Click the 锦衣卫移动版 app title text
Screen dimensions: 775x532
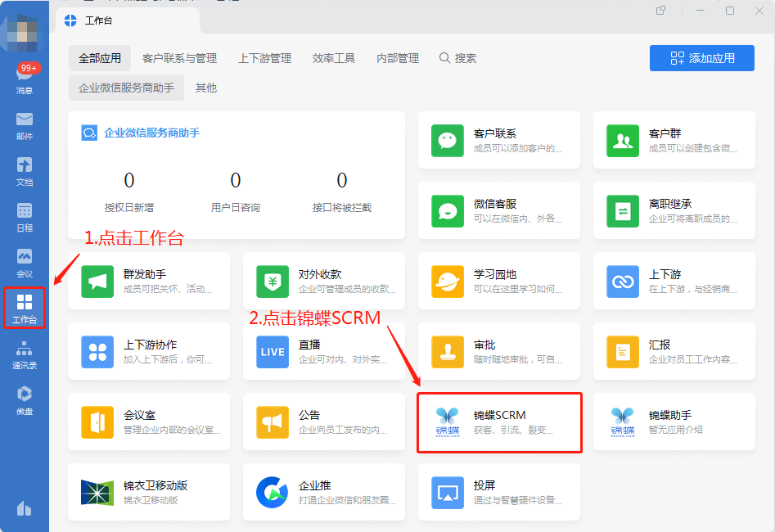click(x=155, y=485)
